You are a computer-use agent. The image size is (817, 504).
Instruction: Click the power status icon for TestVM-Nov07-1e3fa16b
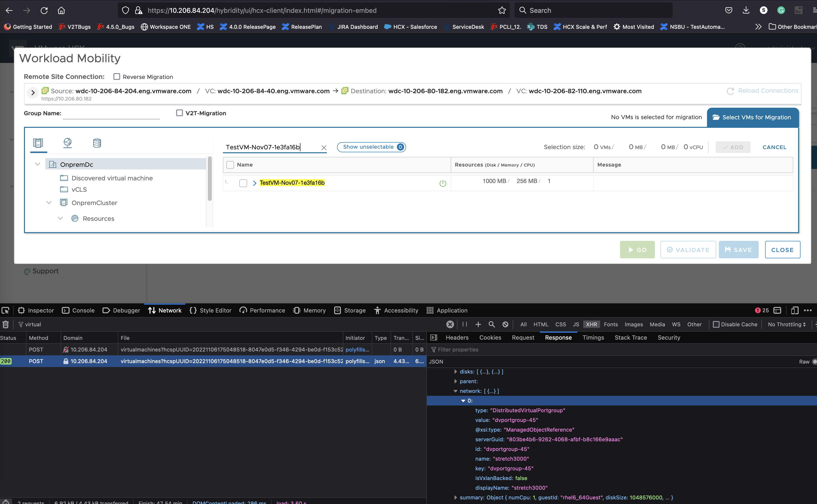click(443, 183)
